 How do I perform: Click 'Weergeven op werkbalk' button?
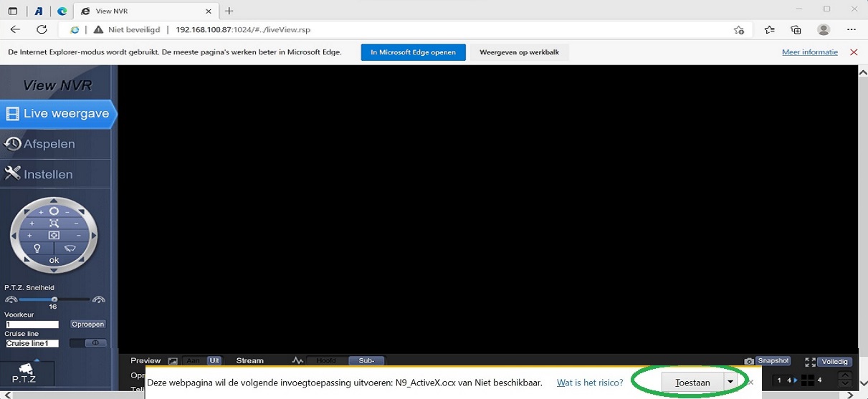coord(520,52)
